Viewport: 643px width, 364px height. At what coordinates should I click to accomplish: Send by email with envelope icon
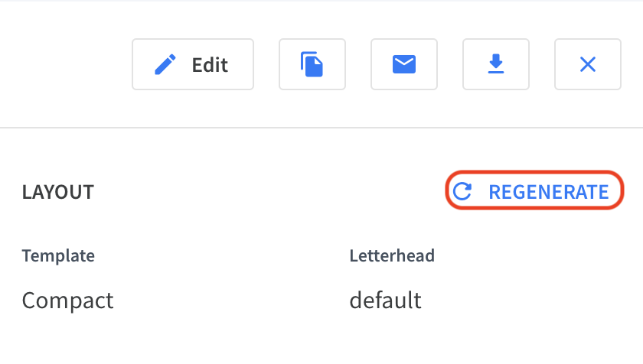(x=404, y=64)
